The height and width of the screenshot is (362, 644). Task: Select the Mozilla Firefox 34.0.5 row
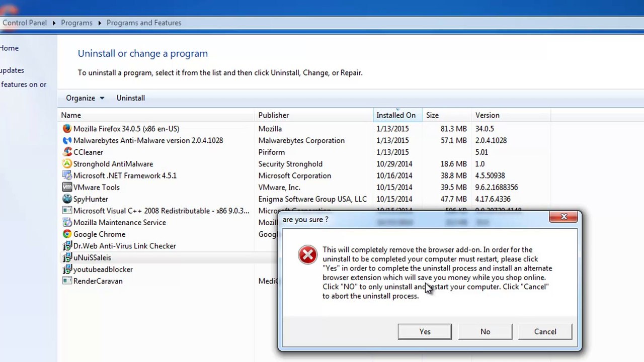click(x=126, y=129)
